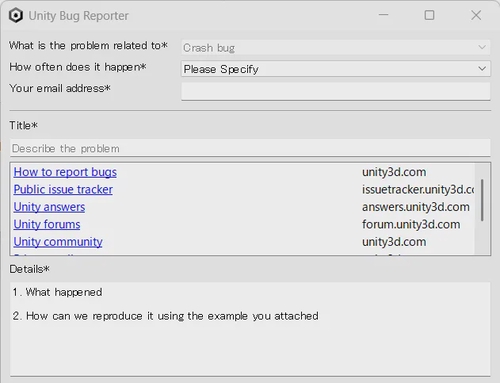Click the links list vertical scrollbar thumb

(482, 200)
